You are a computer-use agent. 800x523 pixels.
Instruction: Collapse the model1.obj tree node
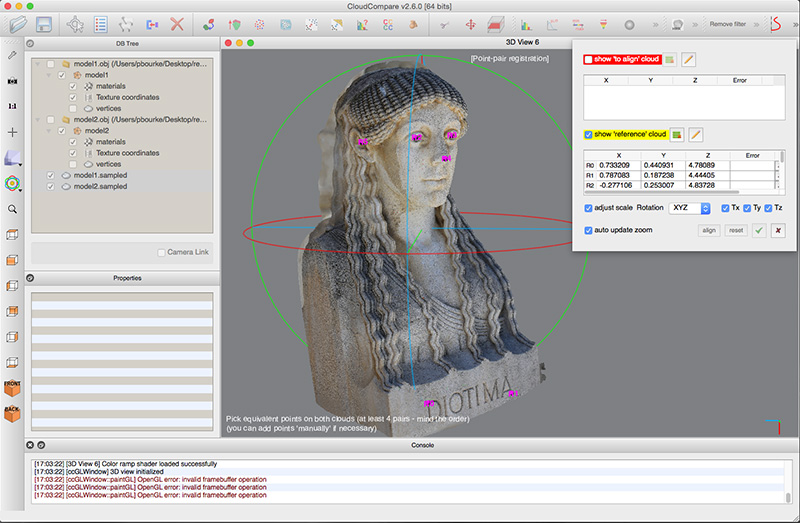tap(38, 64)
